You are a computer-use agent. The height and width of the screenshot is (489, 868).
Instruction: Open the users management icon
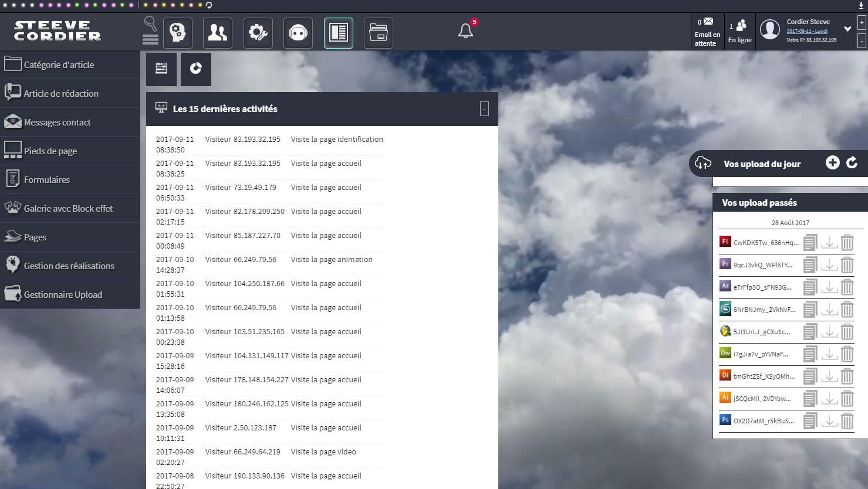(x=217, y=33)
